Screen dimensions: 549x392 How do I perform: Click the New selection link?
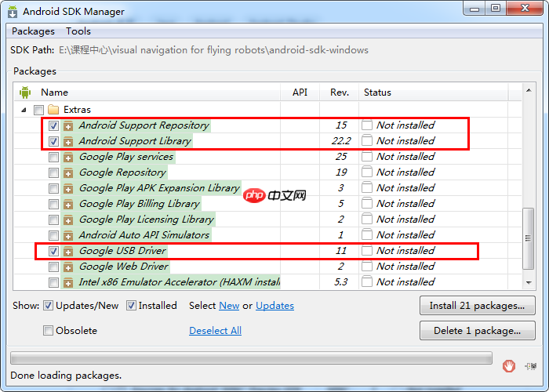pos(229,306)
